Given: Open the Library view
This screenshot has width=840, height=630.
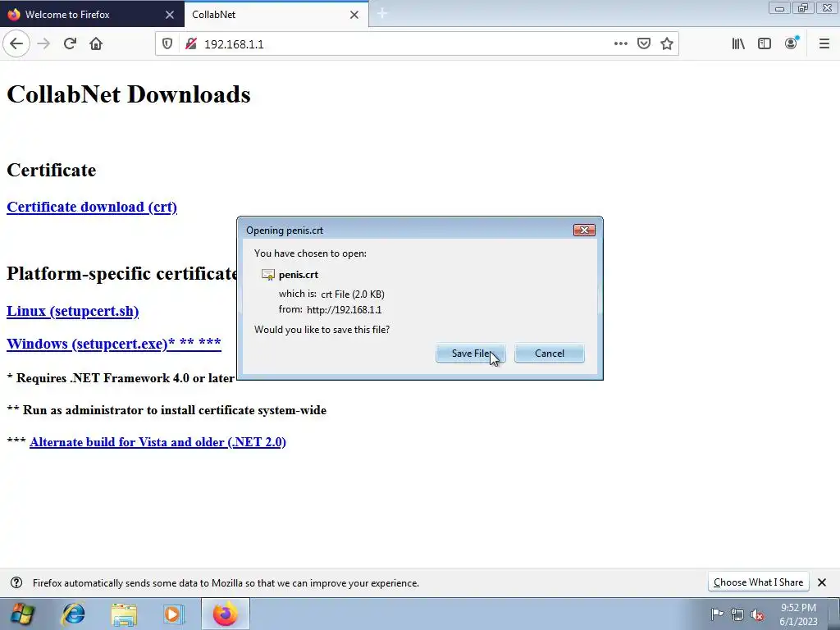Looking at the screenshot, I should tap(738, 44).
